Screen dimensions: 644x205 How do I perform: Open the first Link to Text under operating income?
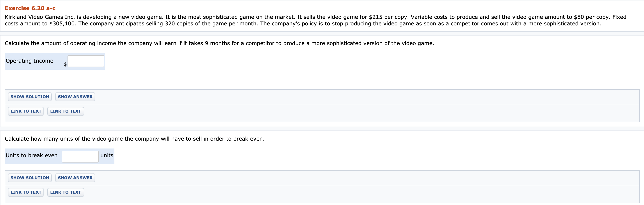click(x=26, y=111)
